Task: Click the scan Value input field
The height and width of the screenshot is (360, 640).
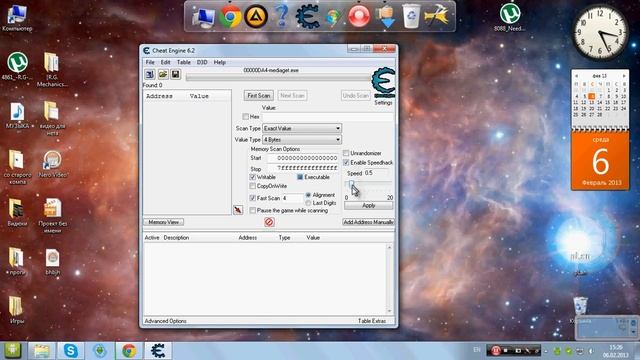Action: click(x=328, y=117)
